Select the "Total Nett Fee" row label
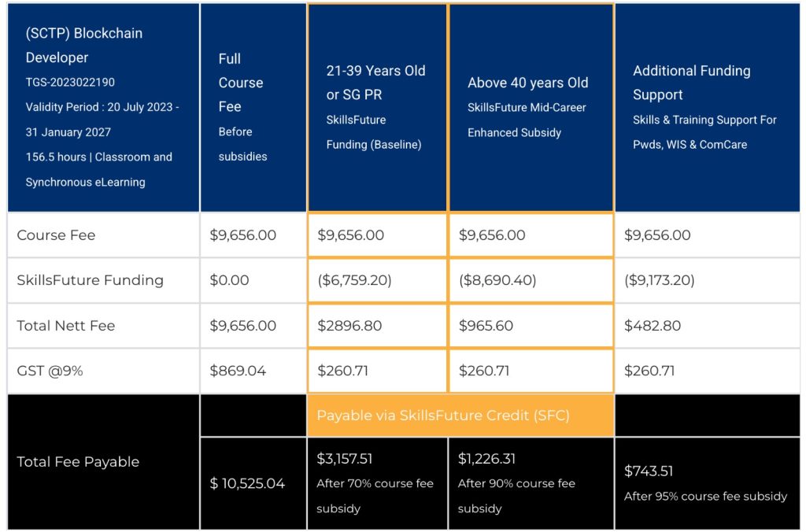Viewport: 806px width, 532px height. tap(65, 326)
